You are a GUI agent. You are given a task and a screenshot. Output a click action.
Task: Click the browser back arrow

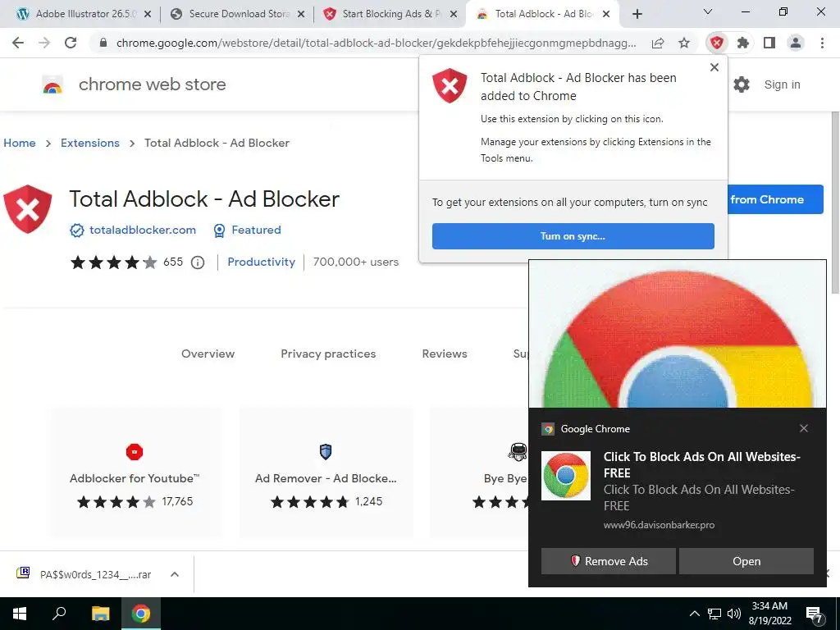point(18,43)
